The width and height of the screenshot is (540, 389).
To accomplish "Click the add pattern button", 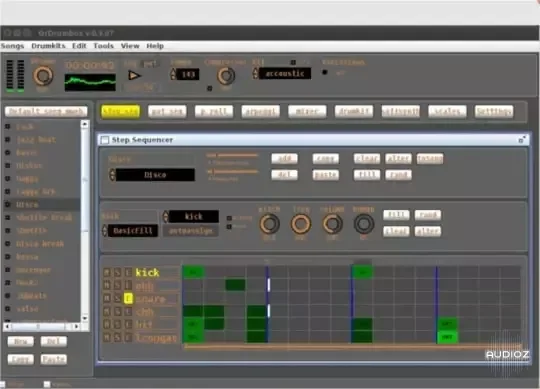I will click(x=284, y=158).
